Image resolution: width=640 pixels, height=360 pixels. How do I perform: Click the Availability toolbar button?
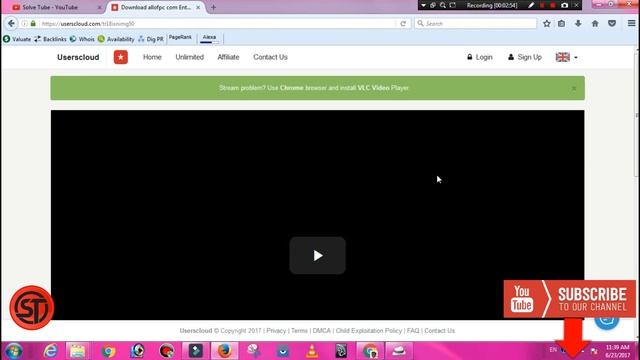point(116,39)
